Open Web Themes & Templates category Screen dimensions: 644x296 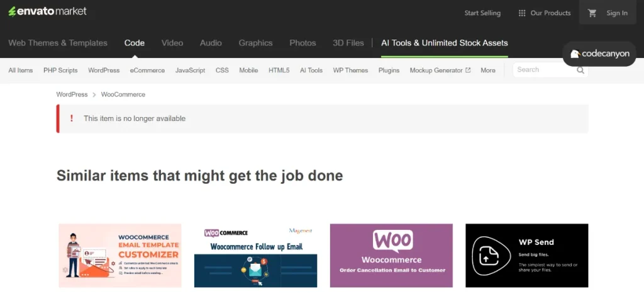(x=58, y=43)
